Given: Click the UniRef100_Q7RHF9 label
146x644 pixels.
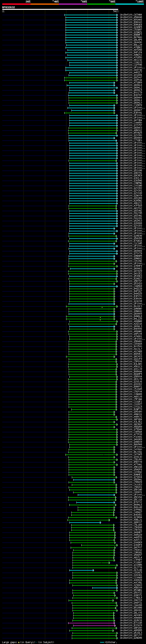Looking at the screenshot, I should [131, 266].
